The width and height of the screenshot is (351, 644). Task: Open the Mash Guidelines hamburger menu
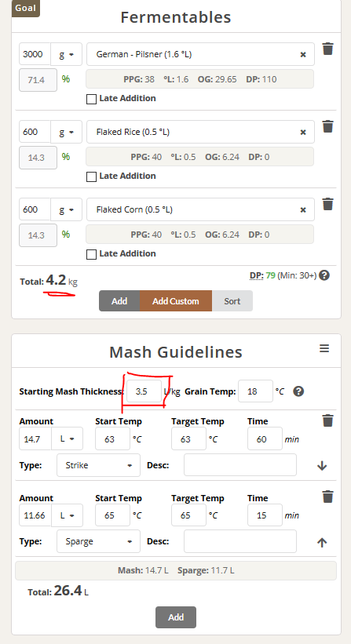pyautogui.click(x=324, y=348)
